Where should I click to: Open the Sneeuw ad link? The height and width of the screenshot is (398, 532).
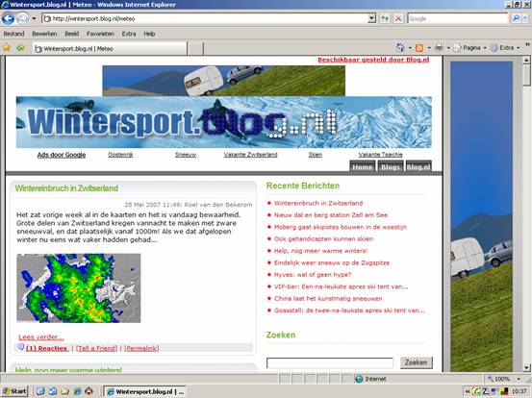pyautogui.click(x=186, y=155)
